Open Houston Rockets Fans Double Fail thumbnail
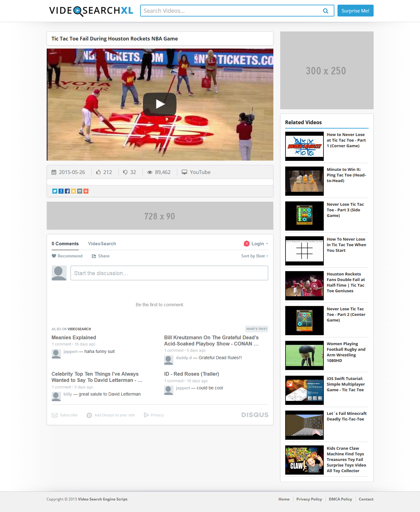Image resolution: width=420 pixels, height=512 pixels. coord(304,286)
